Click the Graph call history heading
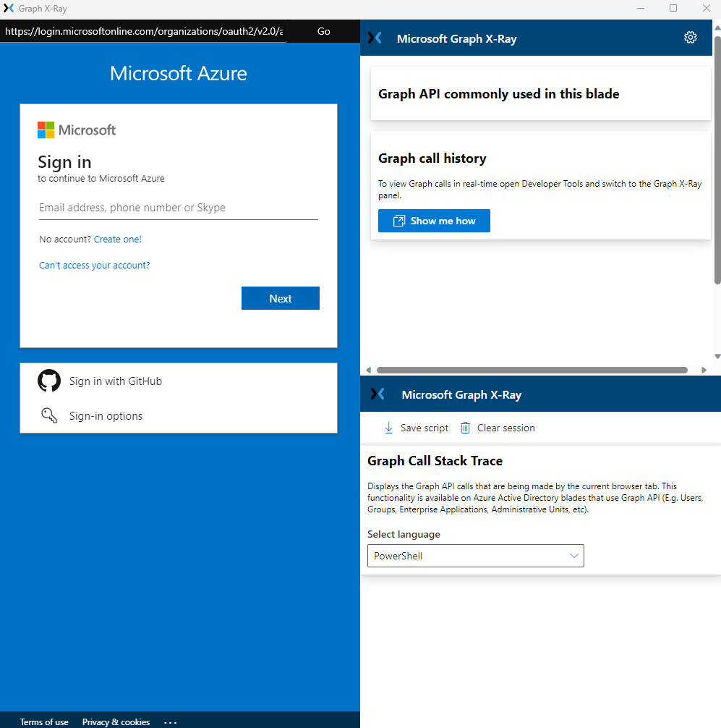 pos(432,158)
